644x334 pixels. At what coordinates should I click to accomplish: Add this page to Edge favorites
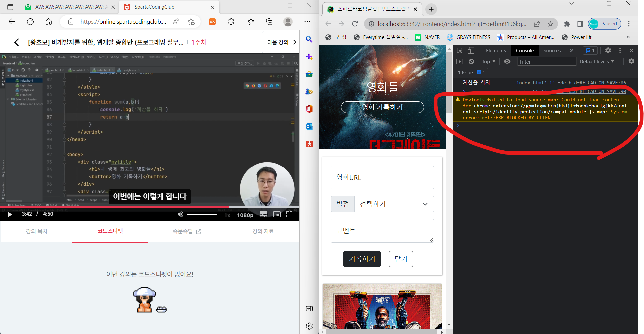(191, 22)
